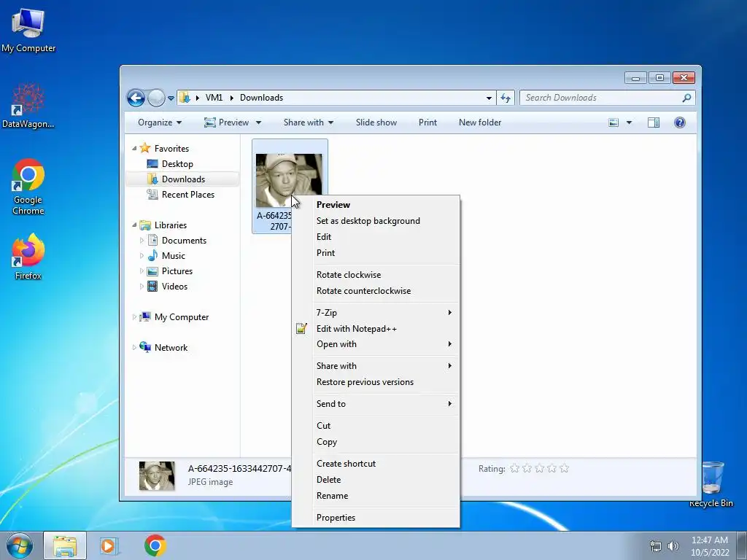
Task: Change your view using the view icon
Action: [614, 122]
